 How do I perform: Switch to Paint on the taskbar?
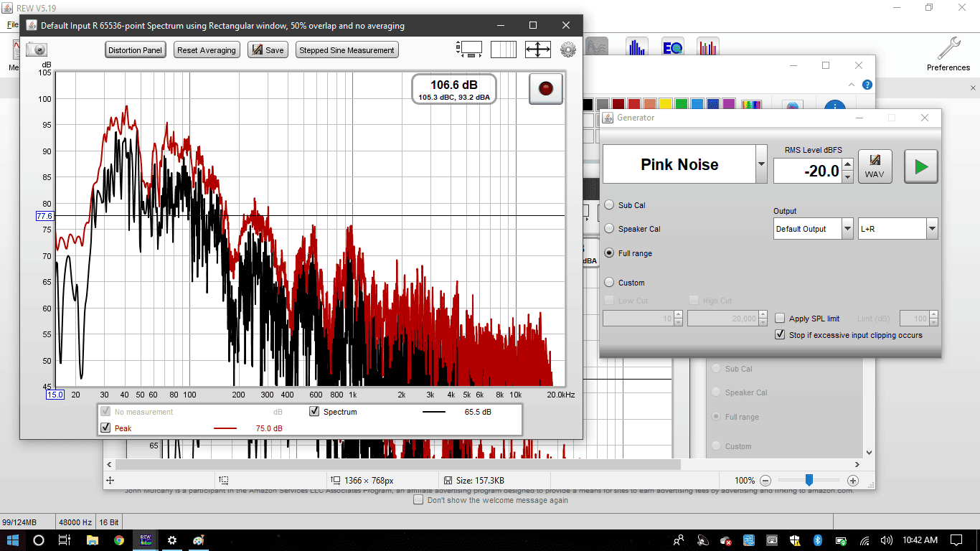pyautogui.click(x=199, y=540)
